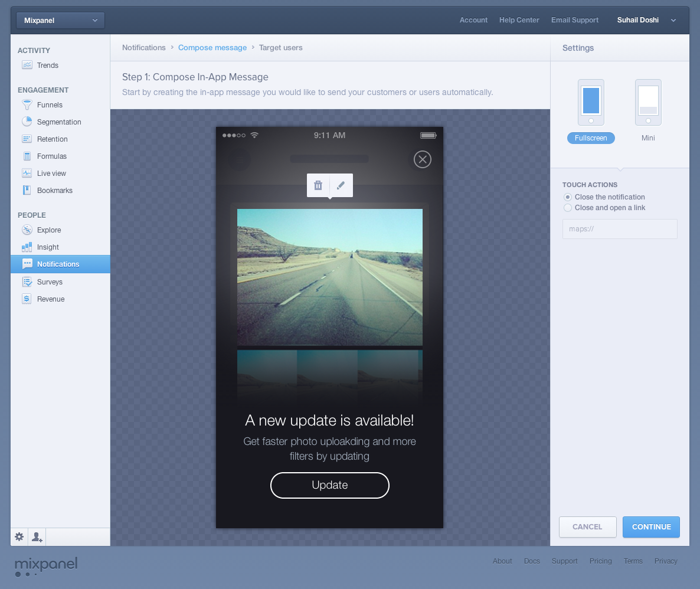Image resolution: width=700 pixels, height=589 pixels.
Task: Click the maps:// link input field
Action: coord(620,229)
